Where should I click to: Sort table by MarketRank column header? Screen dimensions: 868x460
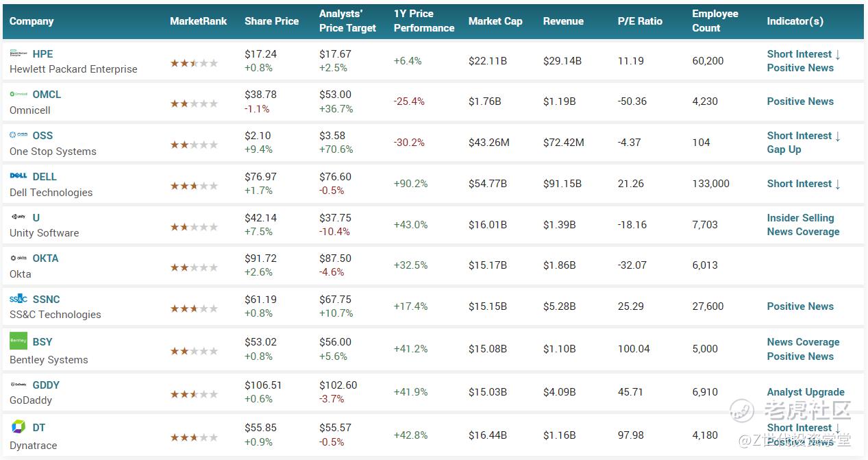[x=198, y=21]
